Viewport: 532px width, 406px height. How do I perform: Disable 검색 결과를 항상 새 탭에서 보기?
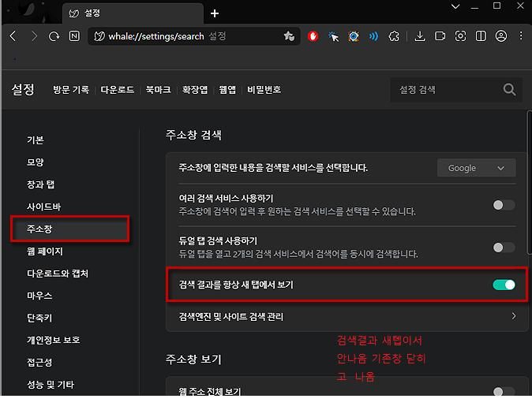pos(504,285)
